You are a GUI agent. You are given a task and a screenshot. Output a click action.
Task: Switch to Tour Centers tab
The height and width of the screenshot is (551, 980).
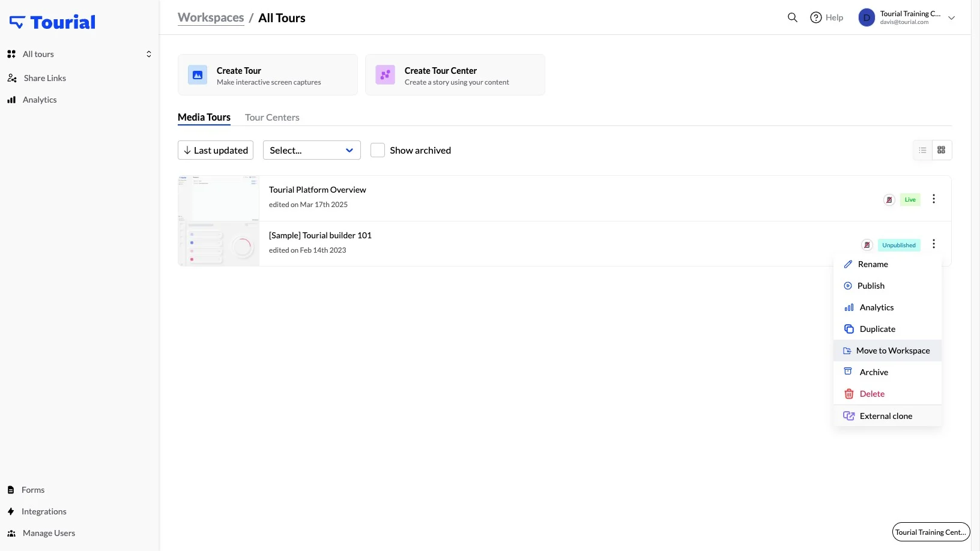[272, 118]
